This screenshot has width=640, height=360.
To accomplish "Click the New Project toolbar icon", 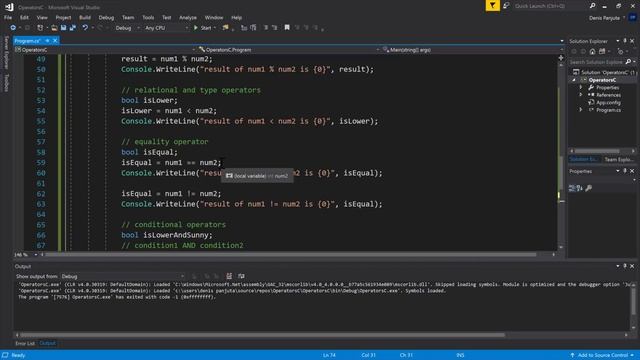I will [x=40, y=28].
